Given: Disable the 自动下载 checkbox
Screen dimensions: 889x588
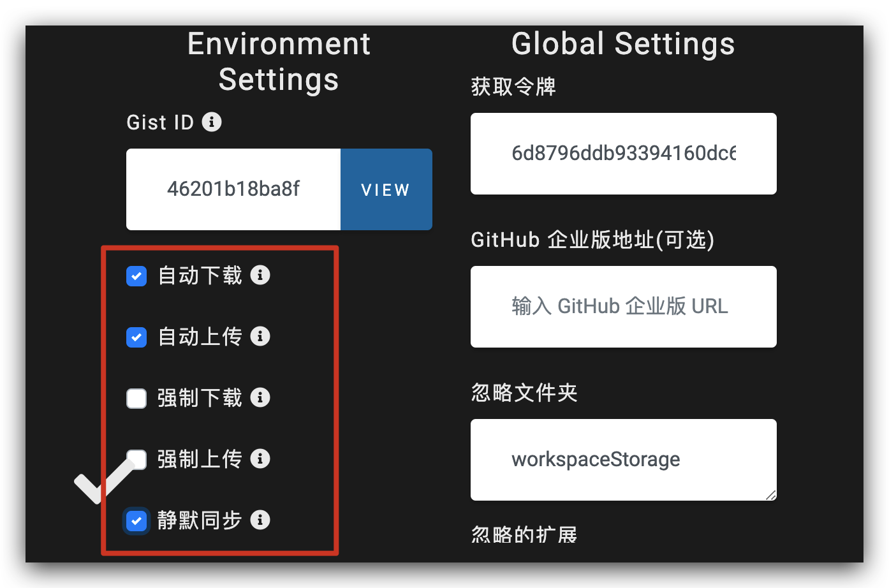Looking at the screenshot, I should point(136,276).
